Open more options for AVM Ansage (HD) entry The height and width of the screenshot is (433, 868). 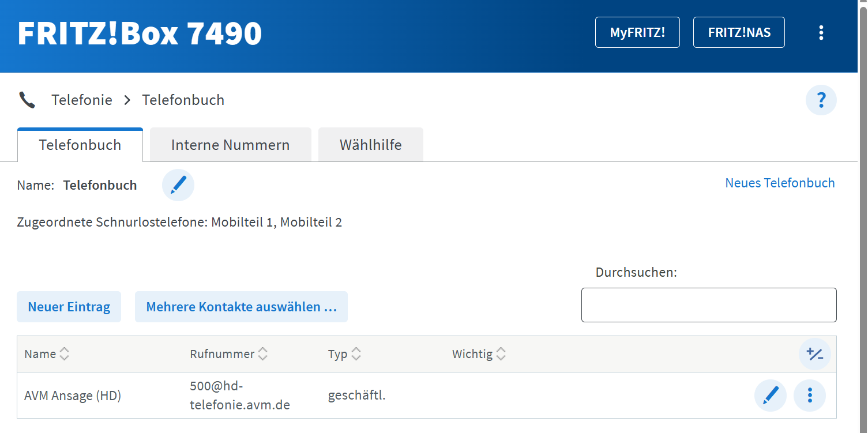pos(810,395)
